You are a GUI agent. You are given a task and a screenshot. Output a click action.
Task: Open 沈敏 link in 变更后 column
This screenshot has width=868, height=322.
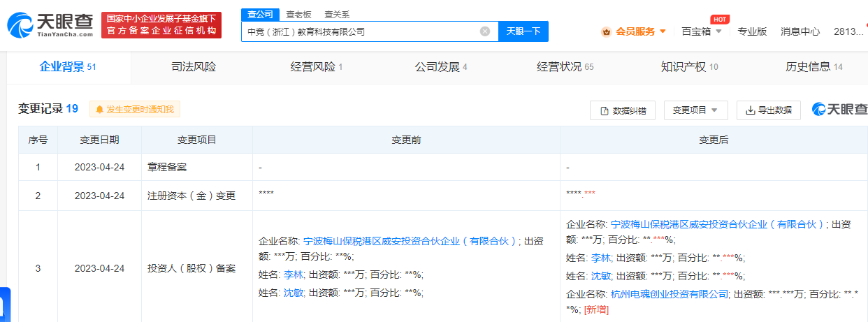600,275
